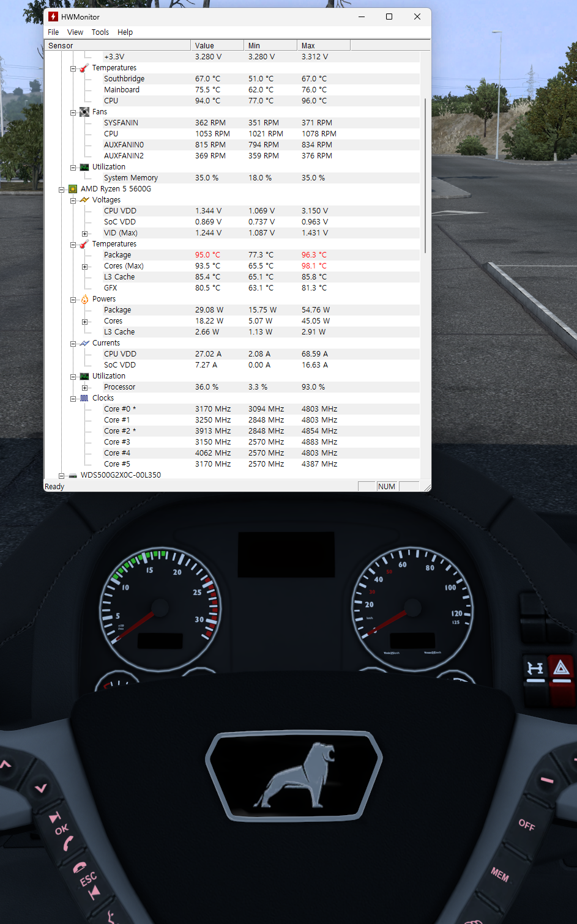Click the Clocks icon
Viewport: 577px width, 924px height.
84,398
